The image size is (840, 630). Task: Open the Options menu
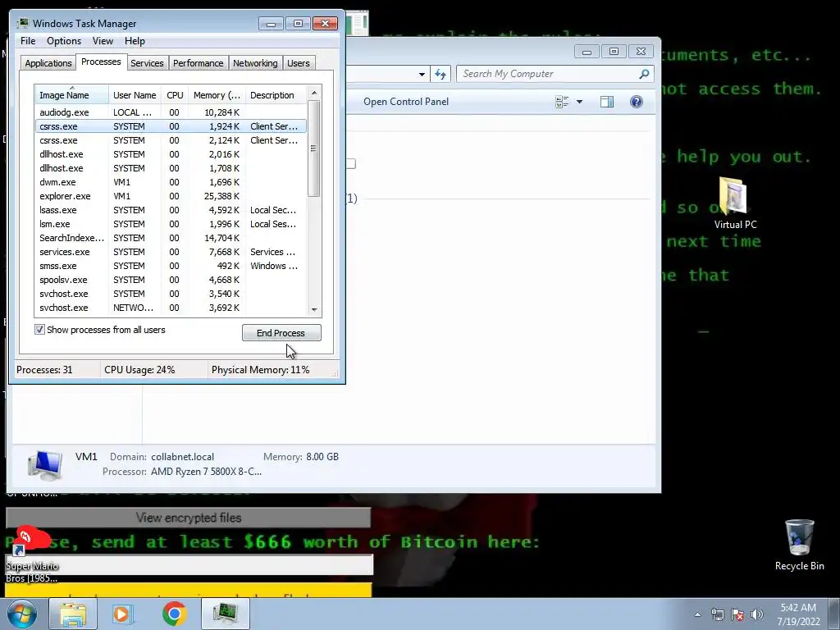64,41
